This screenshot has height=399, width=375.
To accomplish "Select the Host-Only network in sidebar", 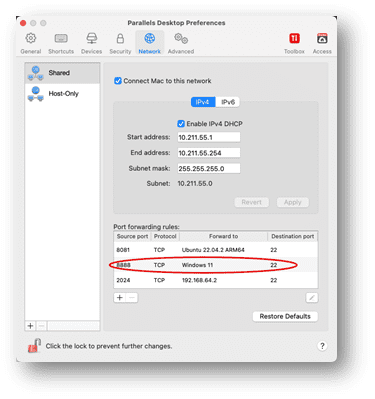I will [62, 94].
